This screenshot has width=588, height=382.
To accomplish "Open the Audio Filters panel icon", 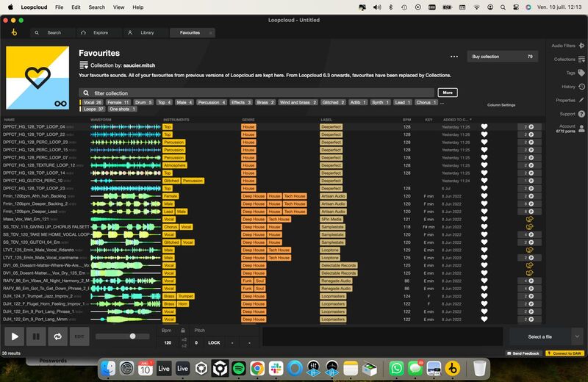I will 581,46.
